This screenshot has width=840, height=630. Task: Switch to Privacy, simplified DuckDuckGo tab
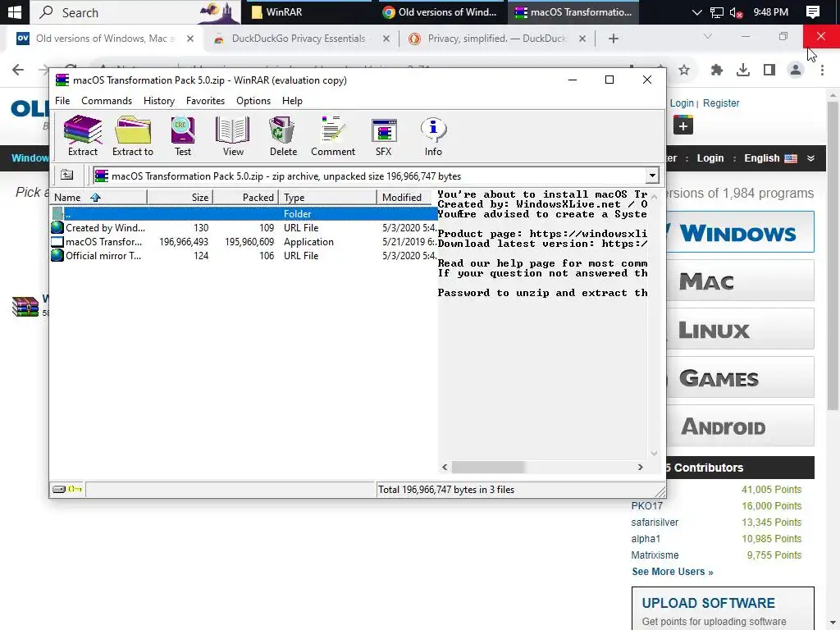click(496, 39)
